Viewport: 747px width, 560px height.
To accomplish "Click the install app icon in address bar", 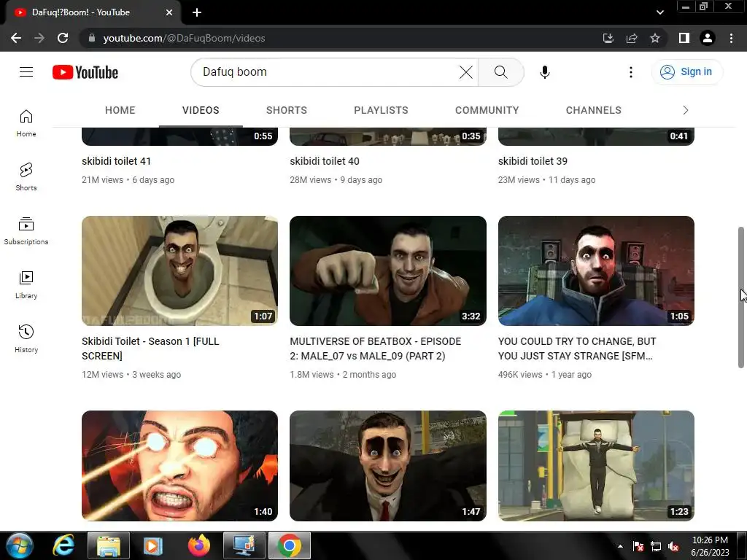I will pyautogui.click(x=608, y=38).
